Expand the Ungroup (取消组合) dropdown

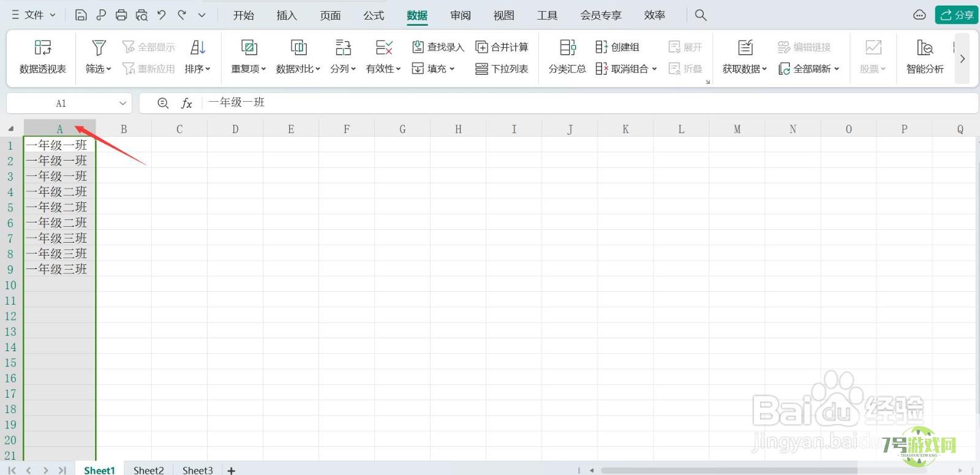point(654,69)
